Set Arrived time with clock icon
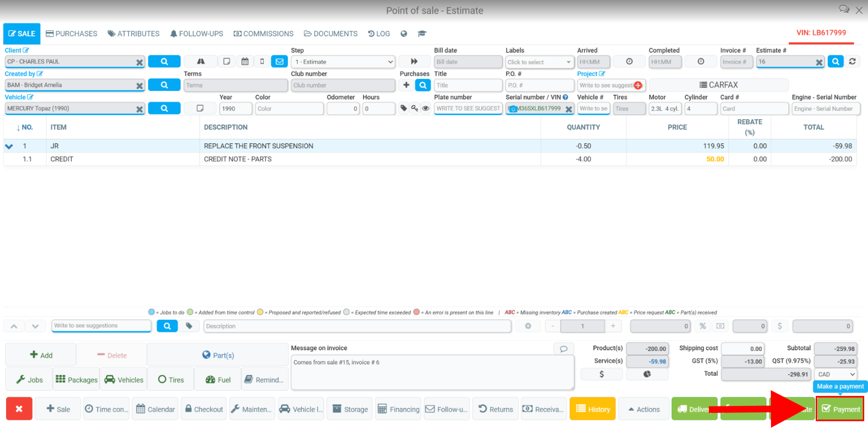The height and width of the screenshot is (429, 868). pos(629,61)
